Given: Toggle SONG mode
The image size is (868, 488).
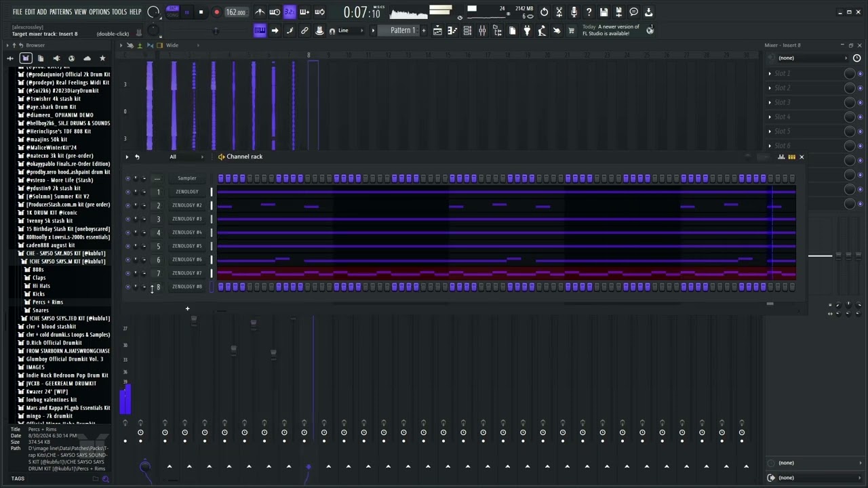Looking at the screenshot, I should pos(172,15).
